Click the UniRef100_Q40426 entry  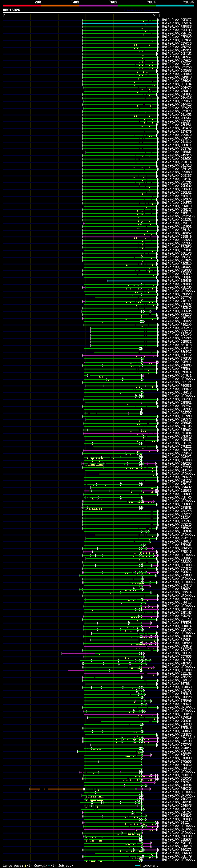point(177,98)
